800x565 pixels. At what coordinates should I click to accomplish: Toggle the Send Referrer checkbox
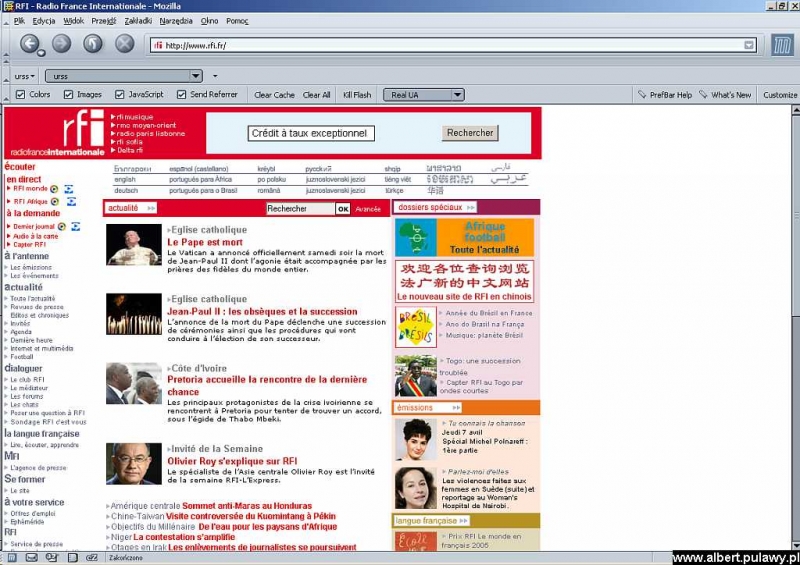(181, 94)
